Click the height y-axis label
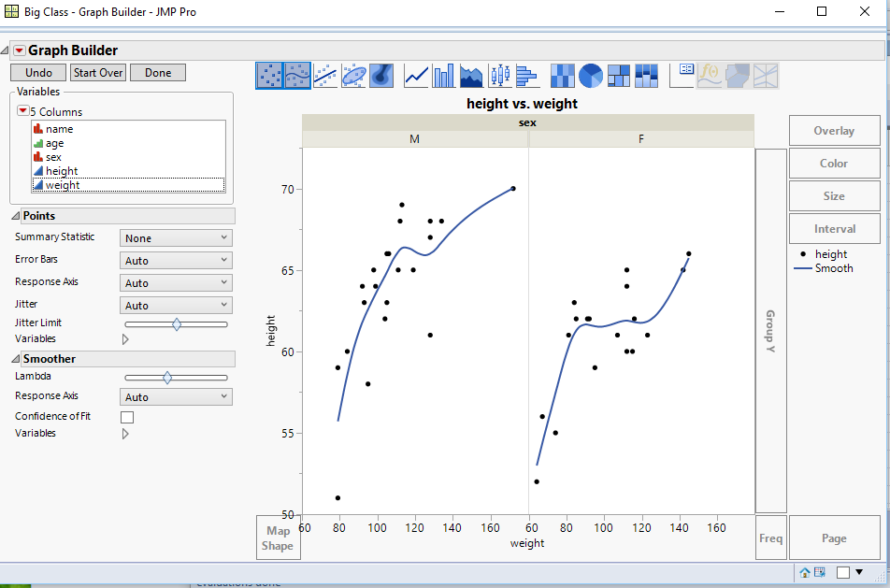The height and width of the screenshot is (588, 890). pyautogui.click(x=271, y=331)
